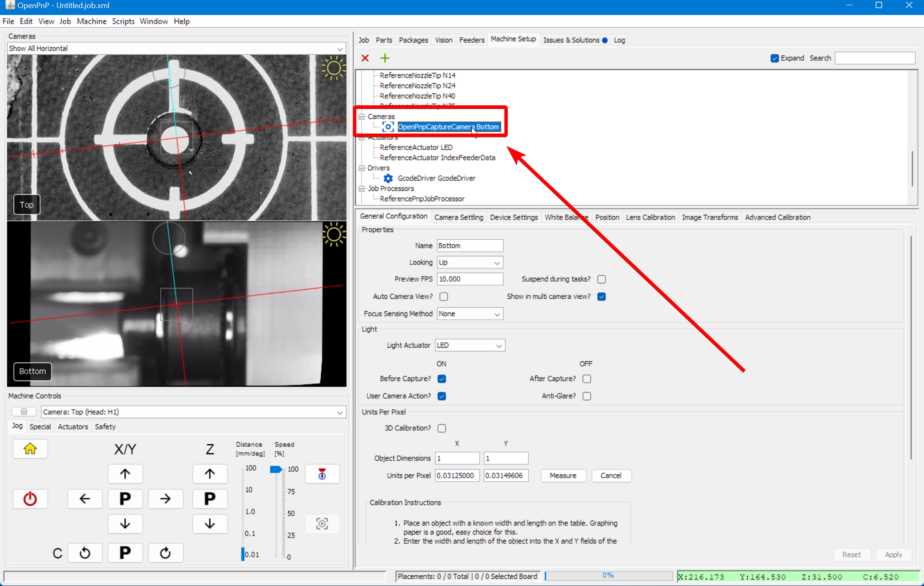Click the Preview FPS input field
The image size is (924, 586).
tap(470, 279)
